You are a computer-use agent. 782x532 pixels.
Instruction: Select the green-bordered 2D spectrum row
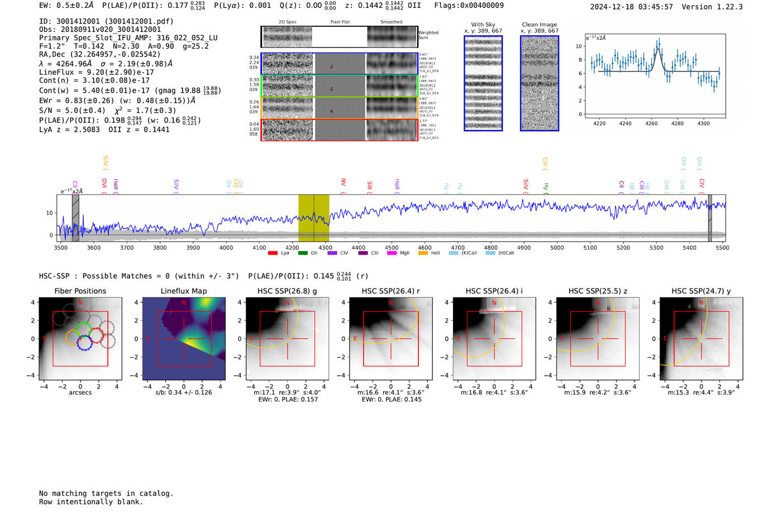pos(340,86)
